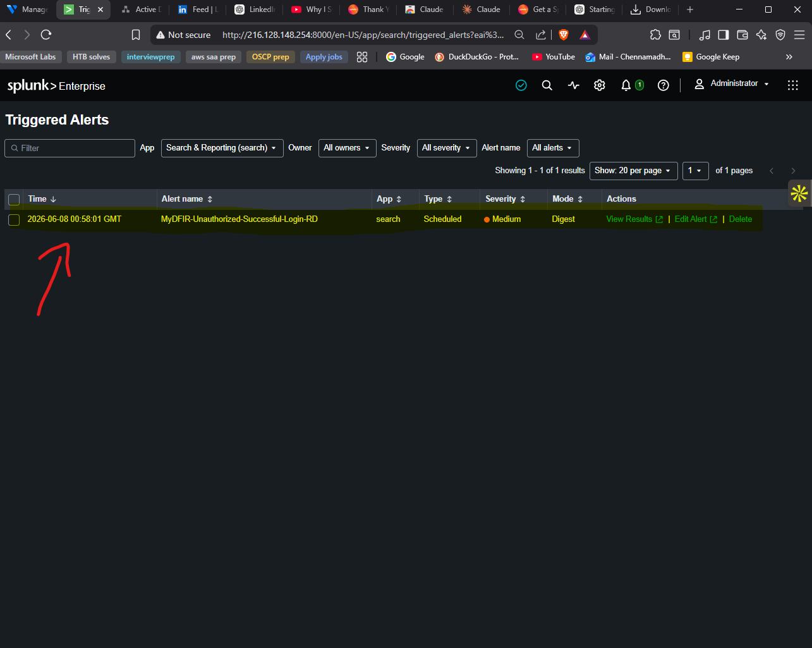Open the browser extensions puzzle icon
The height and width of the screenshot is (648, 812).
pos(655,35)
